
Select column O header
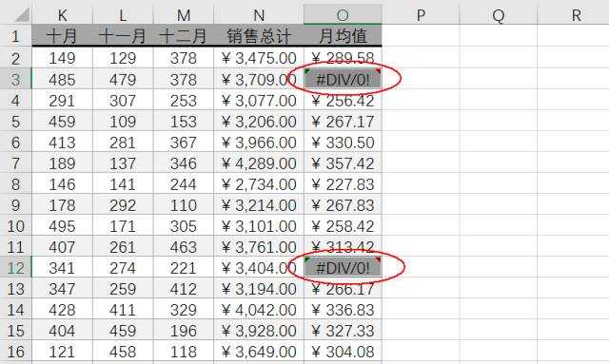(x=343, y=15)
